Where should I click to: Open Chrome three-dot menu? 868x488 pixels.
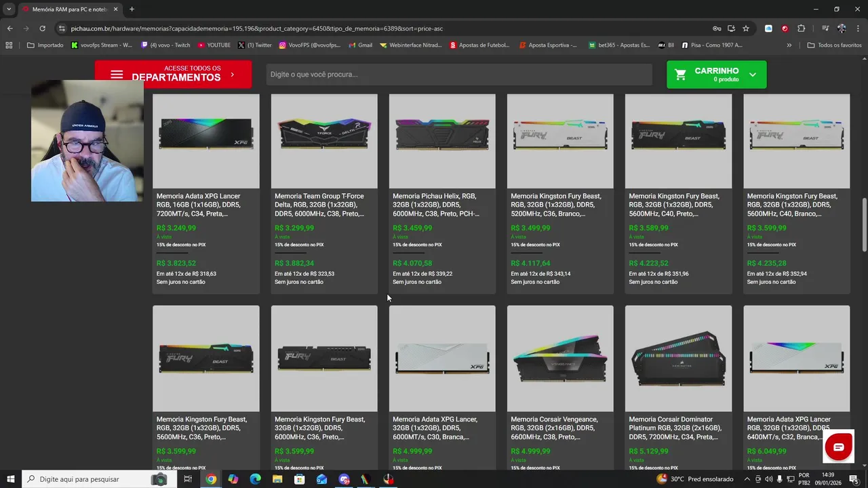point(858,28)
